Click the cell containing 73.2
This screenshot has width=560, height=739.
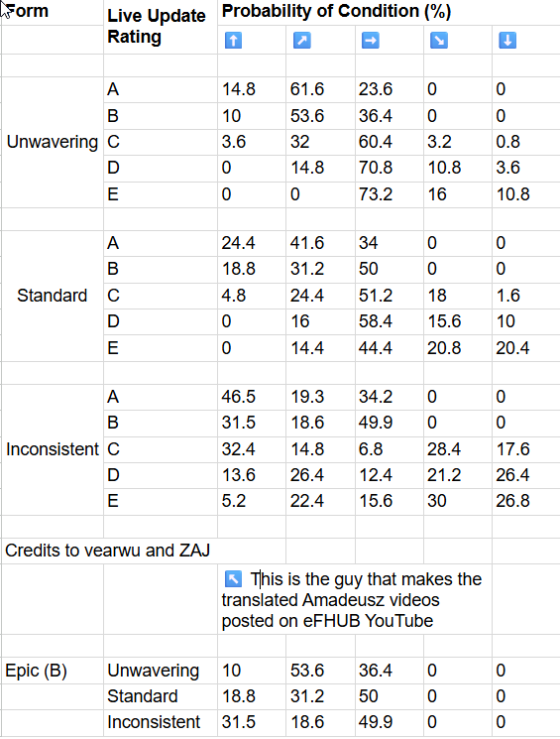pyautogui.click(x=390, y=194)
